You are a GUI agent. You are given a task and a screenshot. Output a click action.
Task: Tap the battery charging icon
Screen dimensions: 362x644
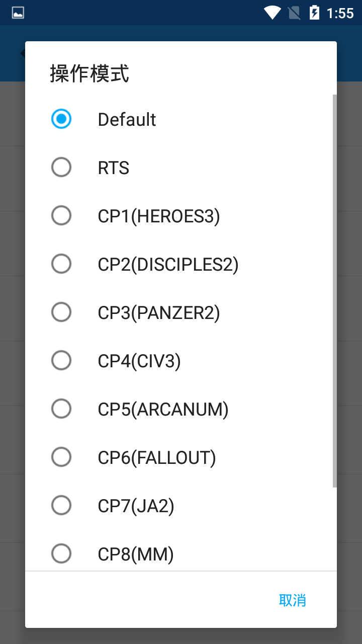[x=314, y=13]
